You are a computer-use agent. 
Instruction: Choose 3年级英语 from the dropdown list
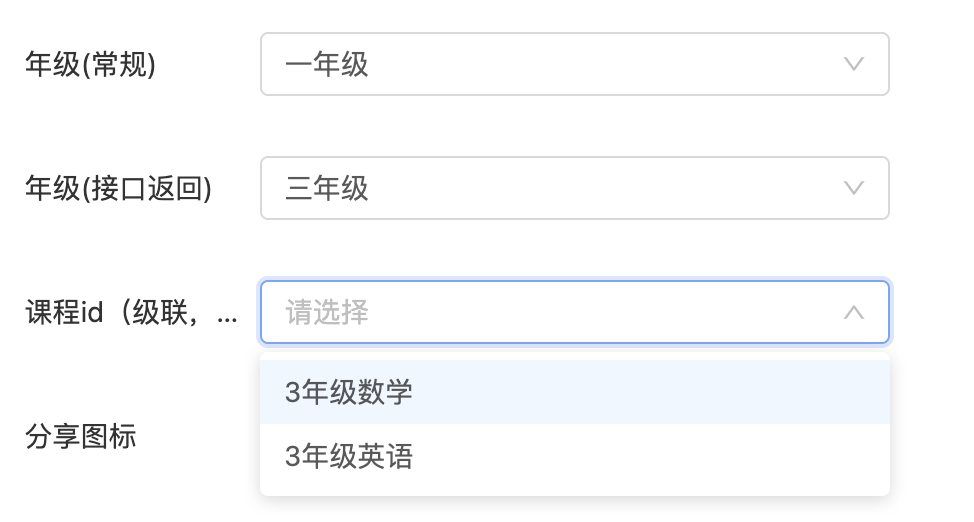[x=349, y=457]
